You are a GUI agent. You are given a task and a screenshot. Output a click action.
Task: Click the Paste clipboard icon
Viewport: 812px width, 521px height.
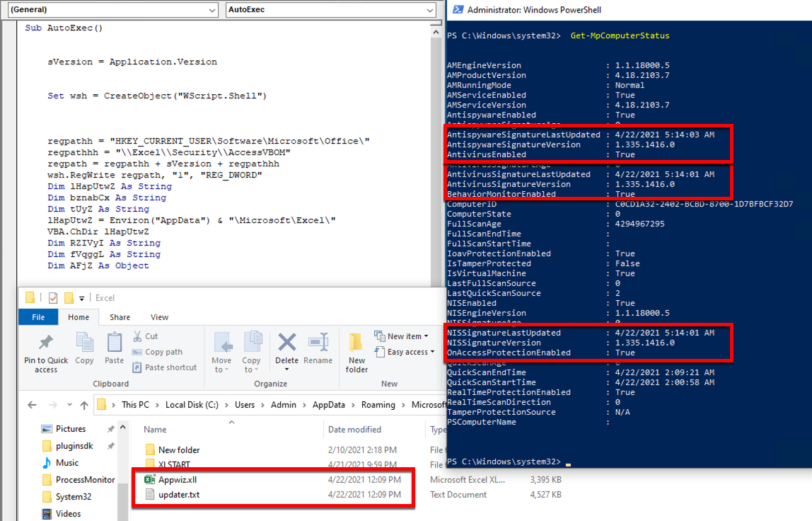tap(114, 345)
